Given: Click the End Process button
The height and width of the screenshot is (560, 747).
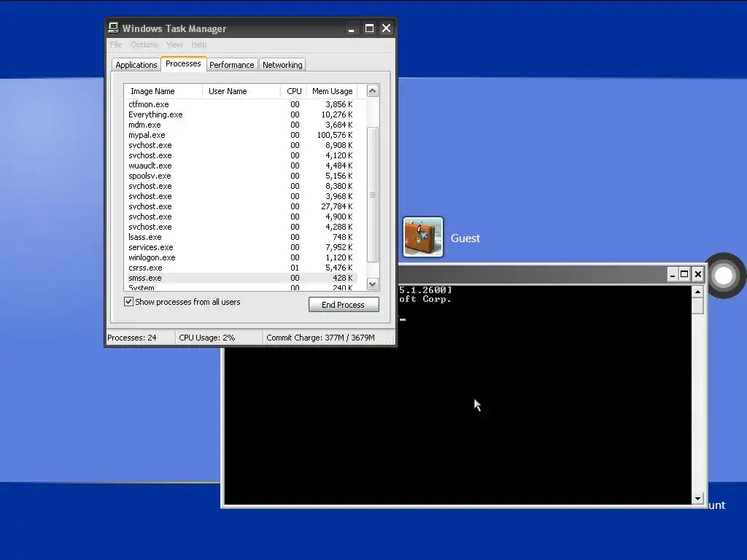Looking at the screenshot, I should coord(344,305).
